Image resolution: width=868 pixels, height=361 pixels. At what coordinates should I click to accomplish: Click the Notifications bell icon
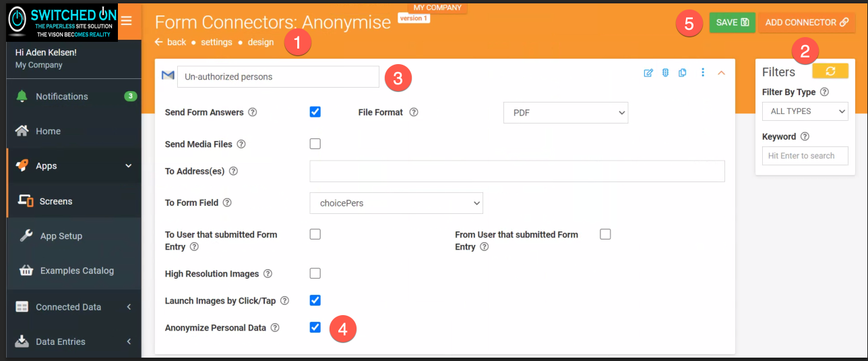pos(22,96)
